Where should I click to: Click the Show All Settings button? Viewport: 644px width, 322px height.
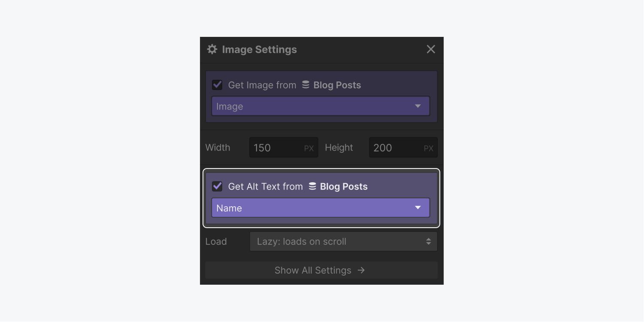(x=321, y=270)
